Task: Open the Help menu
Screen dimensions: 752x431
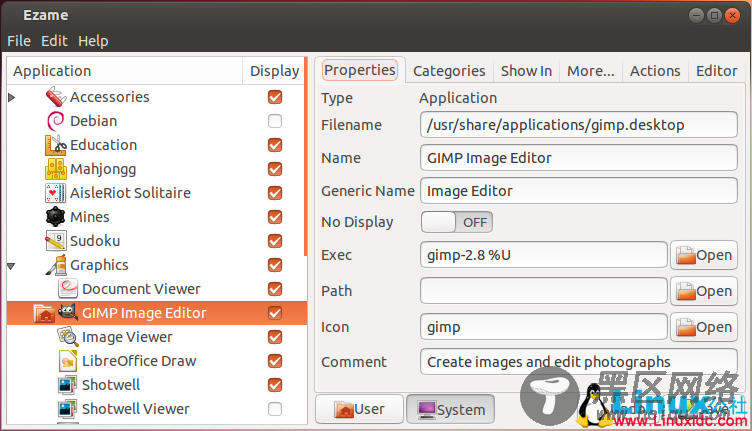Action: (93, 41)
